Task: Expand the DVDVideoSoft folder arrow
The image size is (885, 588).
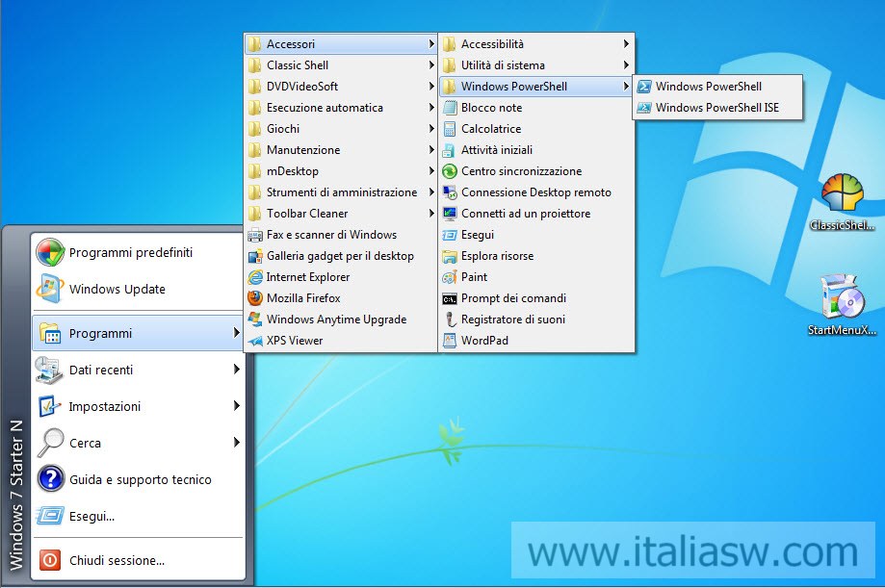Action: click(x=431, y=87)
